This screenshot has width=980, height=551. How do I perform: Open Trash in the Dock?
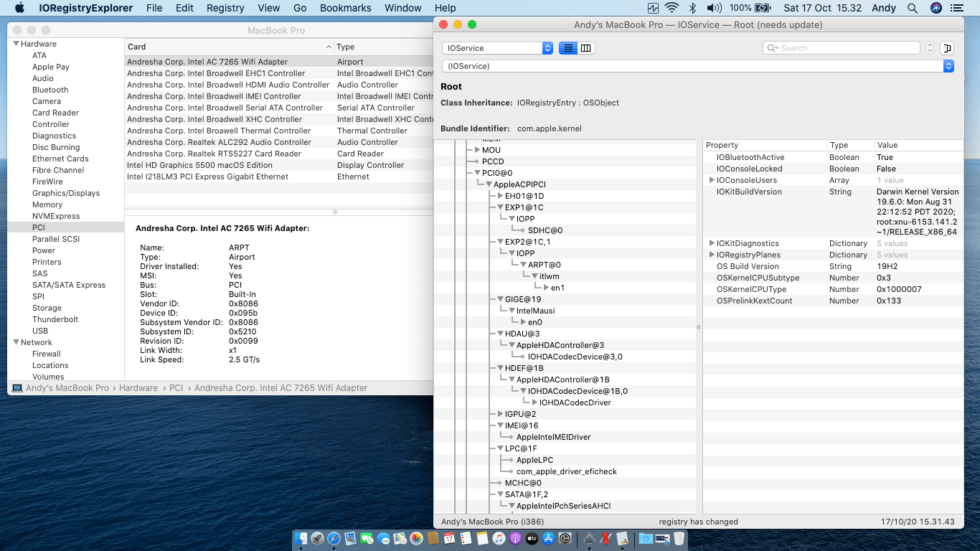(679, 539)
